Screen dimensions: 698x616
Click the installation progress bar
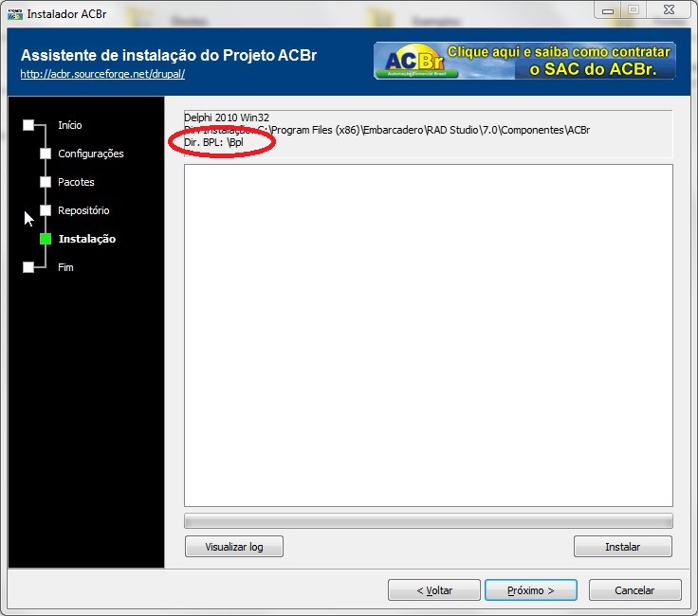tap(429, 521)
